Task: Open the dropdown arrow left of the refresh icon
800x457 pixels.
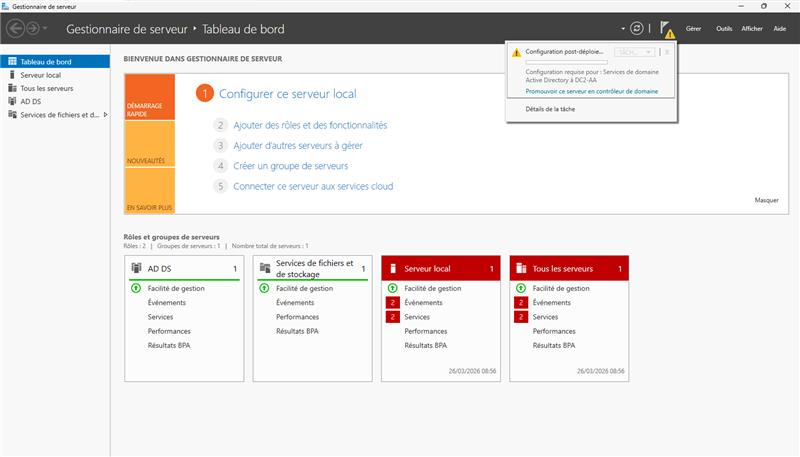Action: (x=623, y=29)
